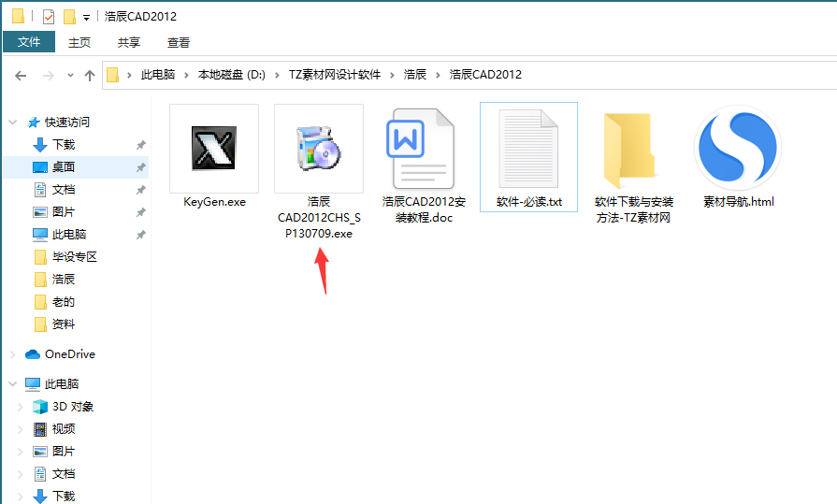Image resolution: width=837 pixels, height=504 pixels.
Task: Switch to the 共享 ribbon tab
Action: [x=129, y=42]
